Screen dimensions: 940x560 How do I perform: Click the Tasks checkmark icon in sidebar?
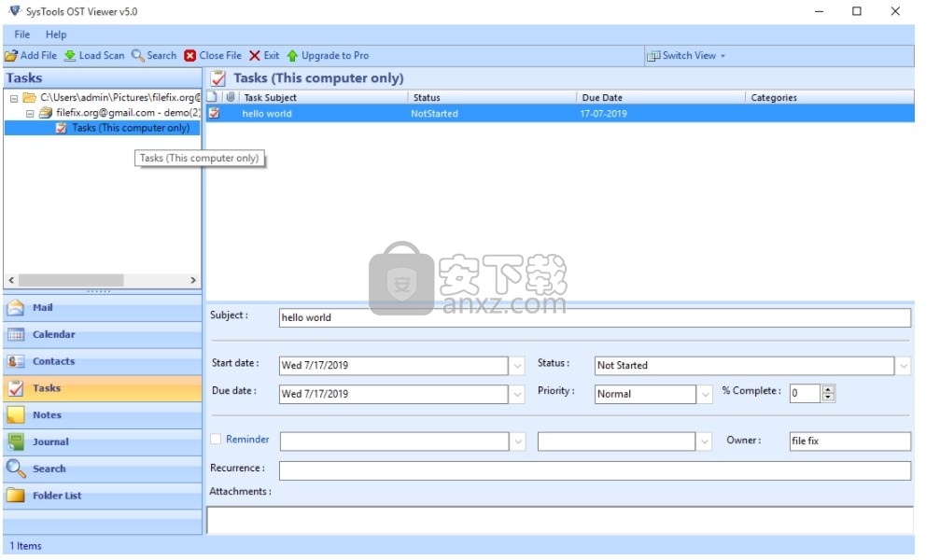tap(16, 388)
